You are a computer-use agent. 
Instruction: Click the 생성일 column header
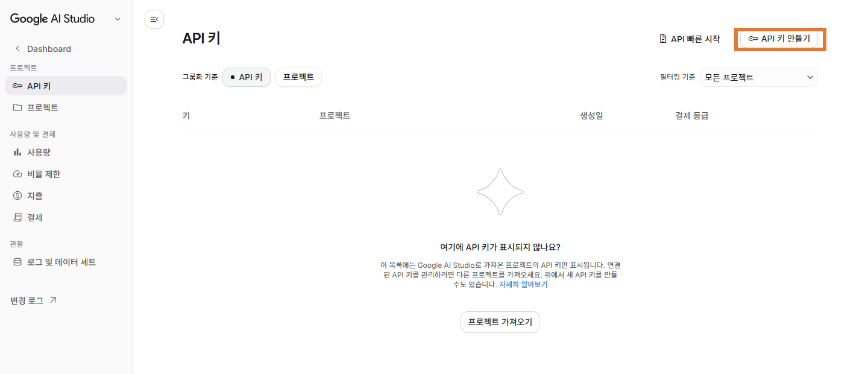click(591, 116)
